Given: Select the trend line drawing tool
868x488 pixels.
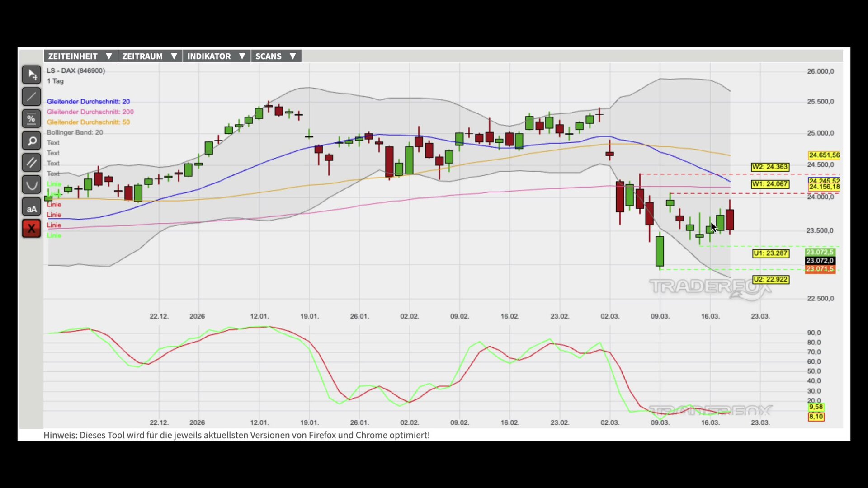Looking at the screenshot, I should tap(31, 97).
